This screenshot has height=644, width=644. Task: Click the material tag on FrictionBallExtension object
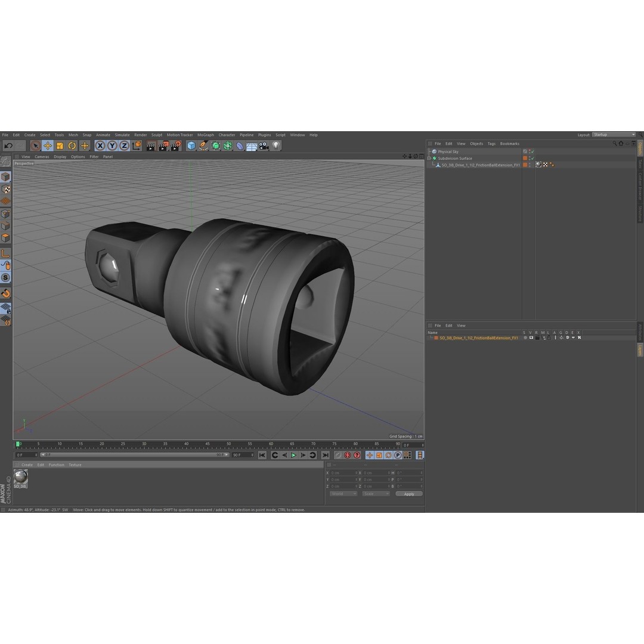point(538,165)
